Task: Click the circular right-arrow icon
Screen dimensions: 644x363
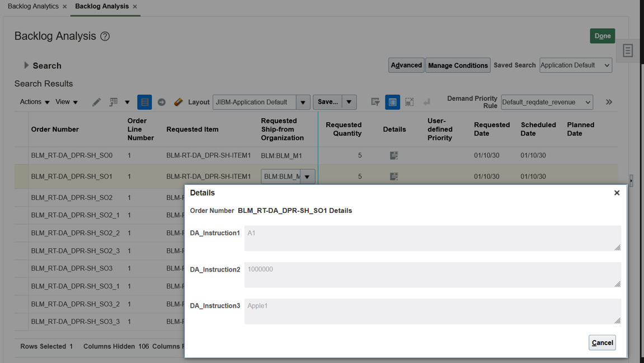Action: coord(161,102)
